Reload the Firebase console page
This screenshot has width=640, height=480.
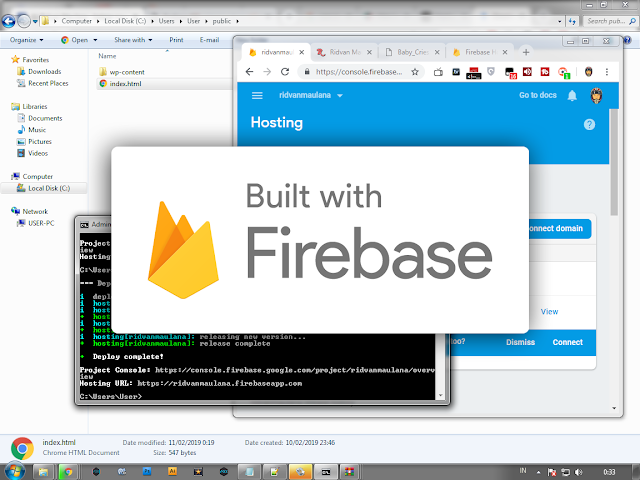pos(285,72)
